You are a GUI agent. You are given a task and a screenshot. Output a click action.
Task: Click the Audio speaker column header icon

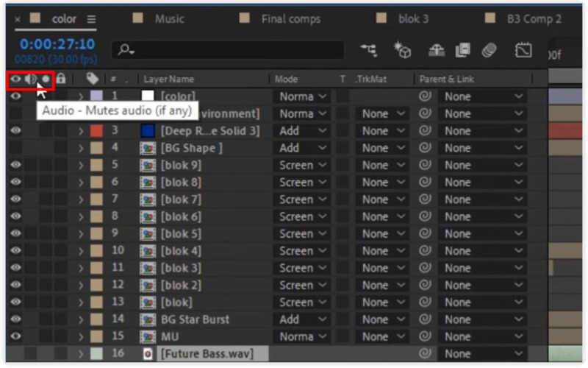pos(31,79)
